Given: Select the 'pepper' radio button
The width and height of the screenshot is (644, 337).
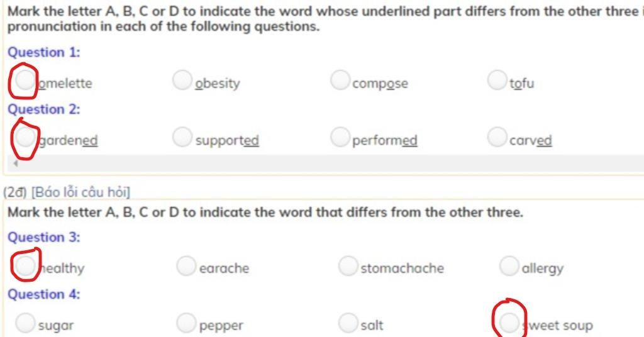Looking at the screenshot, I should click(186, 323).
